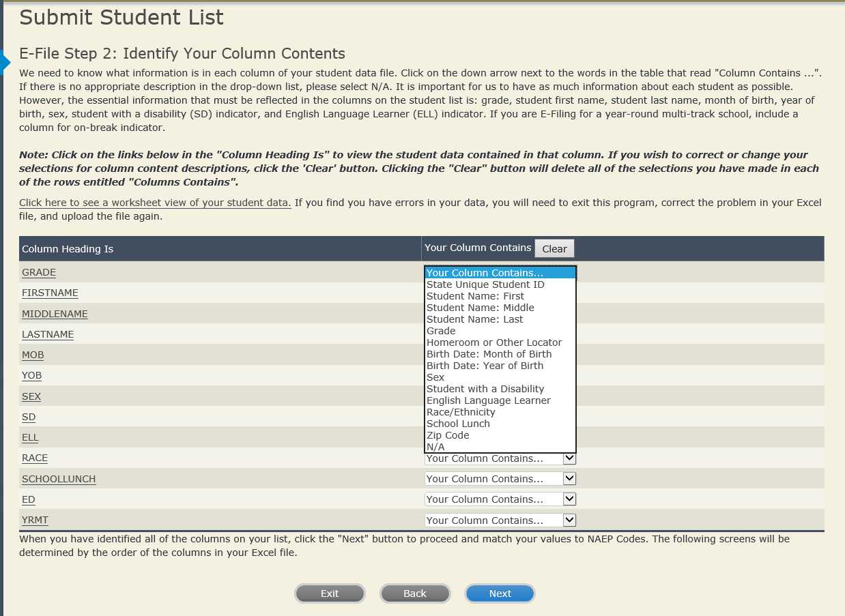Expand the SCHOOLLUNCH column contents dropdown
Screen dimensions: 845x616
569,479
